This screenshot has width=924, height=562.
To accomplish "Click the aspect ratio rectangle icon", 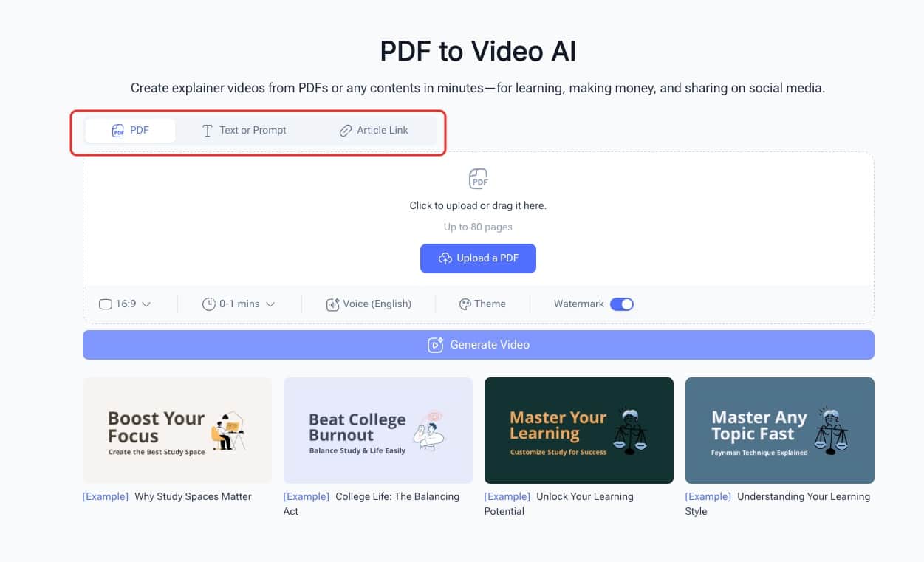I will click(105, 304).
